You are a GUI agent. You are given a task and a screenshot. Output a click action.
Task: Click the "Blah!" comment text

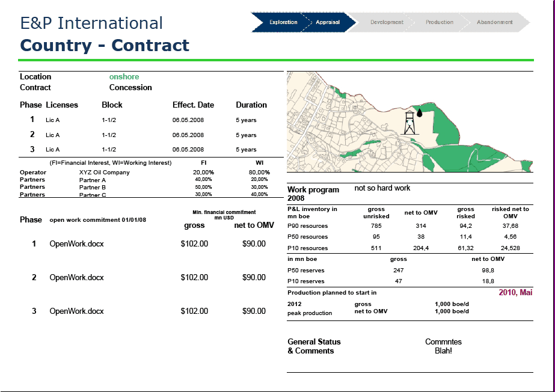(x=443, y=351)
